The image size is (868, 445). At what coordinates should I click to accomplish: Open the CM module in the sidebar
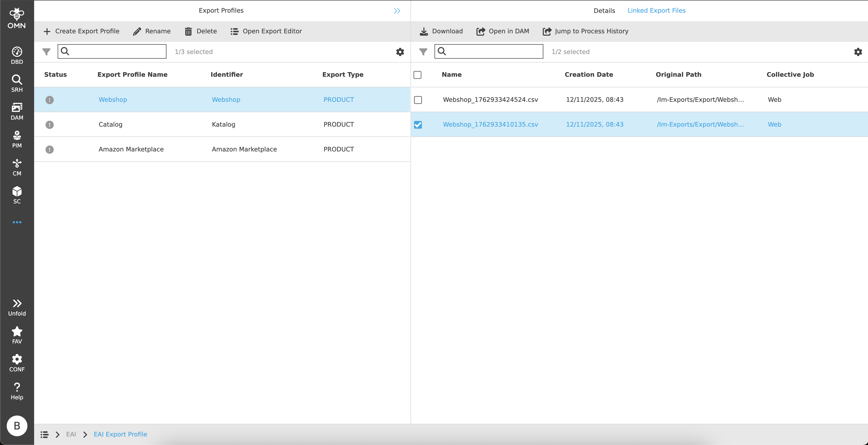[x=17, y=167]
